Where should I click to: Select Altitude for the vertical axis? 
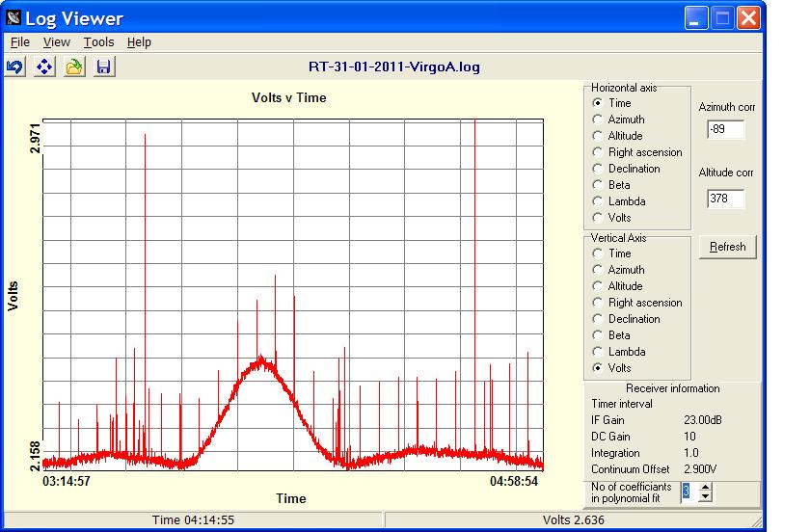click(x=598, y=286)
